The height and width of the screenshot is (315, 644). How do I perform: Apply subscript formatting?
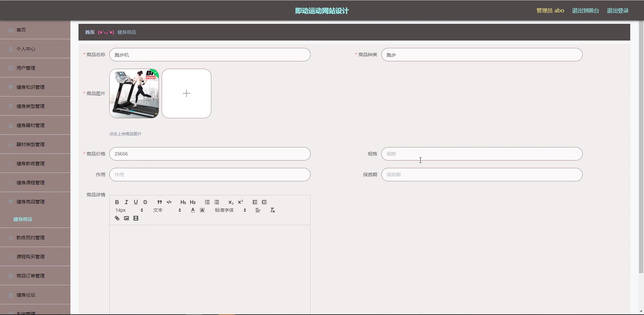coord(231,202)
